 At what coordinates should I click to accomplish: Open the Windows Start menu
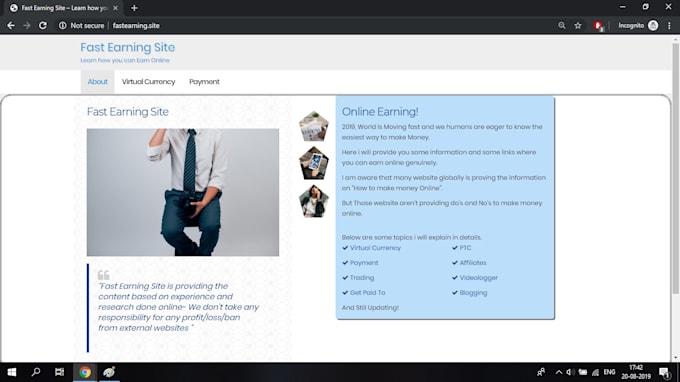pyautogui.click(x=12, y=372)
